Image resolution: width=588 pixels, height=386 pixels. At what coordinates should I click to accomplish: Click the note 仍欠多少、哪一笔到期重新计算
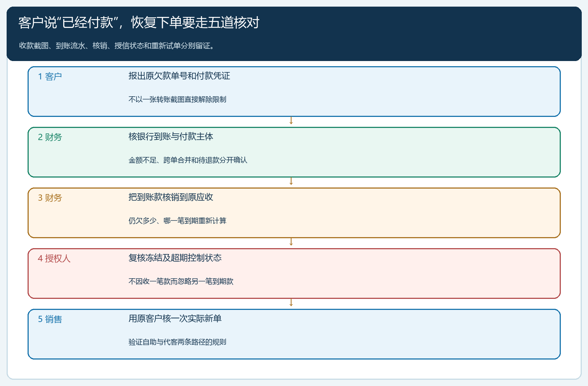[x=178, y=221]
